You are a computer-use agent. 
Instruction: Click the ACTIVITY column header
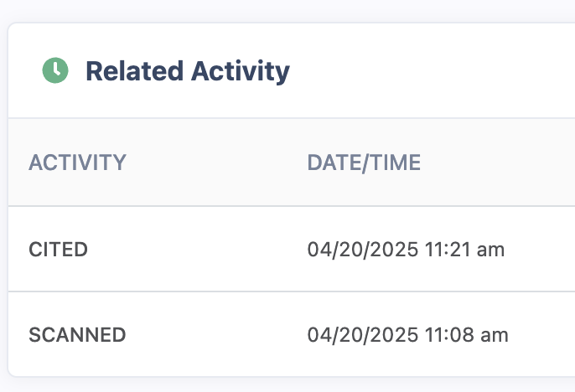point(77,162)
